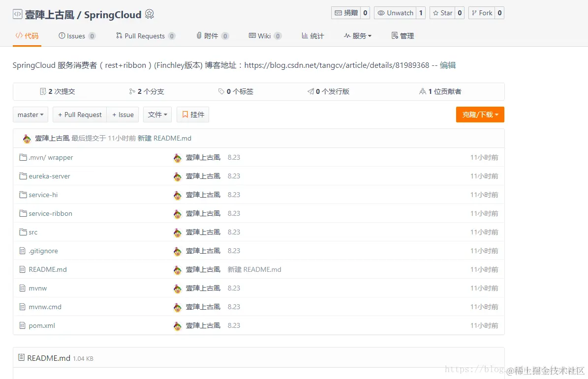Open the 管理 management tab
Viewport: 588px width, 379px height.
tap(403, 36)
